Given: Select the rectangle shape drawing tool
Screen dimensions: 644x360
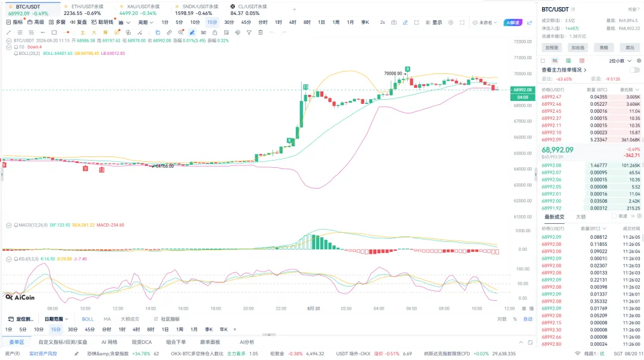Looking at the screenshot, I should click(54, 32).
